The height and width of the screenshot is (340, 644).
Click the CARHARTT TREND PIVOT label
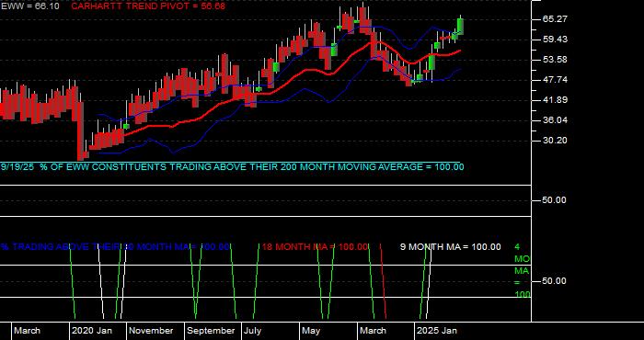click(x=148, y=6)
